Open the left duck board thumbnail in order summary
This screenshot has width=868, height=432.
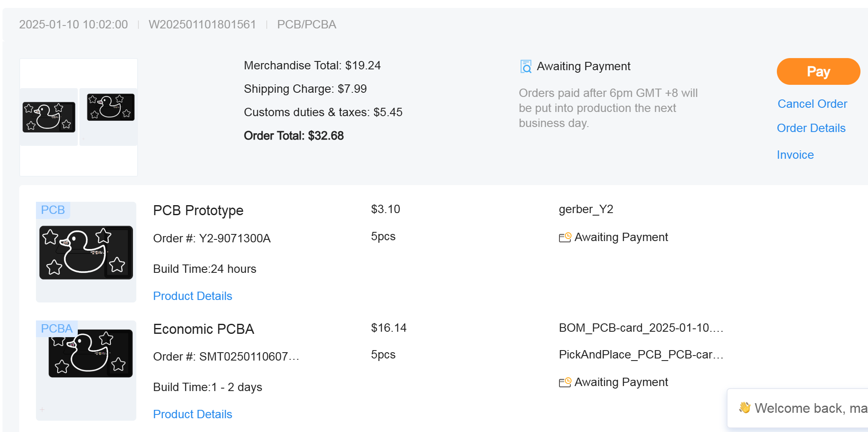tap(49, 117)
